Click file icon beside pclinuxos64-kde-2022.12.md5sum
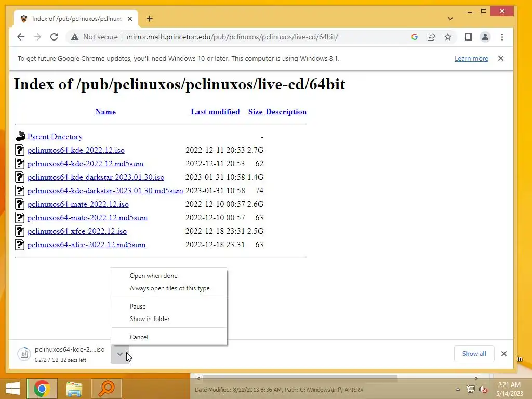The image size is (532, 399). 20,164
